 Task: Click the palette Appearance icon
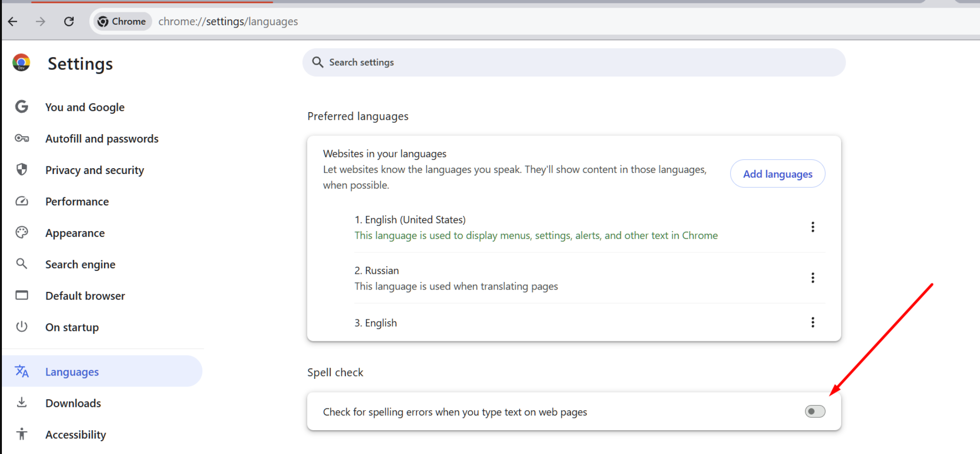click(x=21, y=232)
